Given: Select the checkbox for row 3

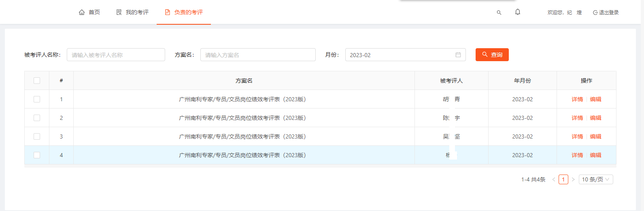Looking at the screenshot, I should click(x=37, y=136).
